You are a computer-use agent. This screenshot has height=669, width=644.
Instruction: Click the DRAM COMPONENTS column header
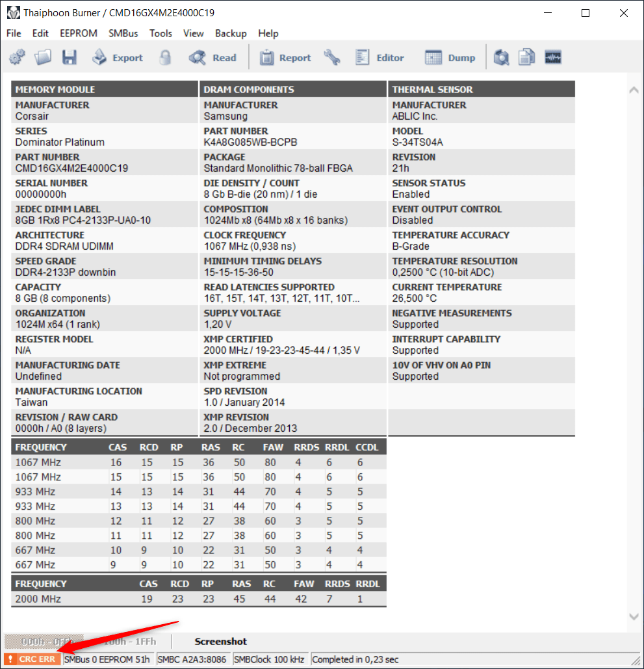pos(293,89)
